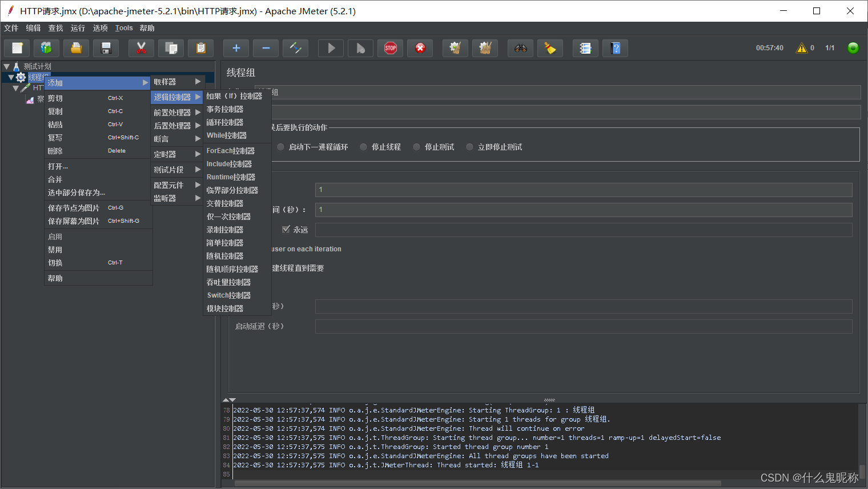Click the Search binoculars icon
868x489 pixels.
tap(521, 48)
